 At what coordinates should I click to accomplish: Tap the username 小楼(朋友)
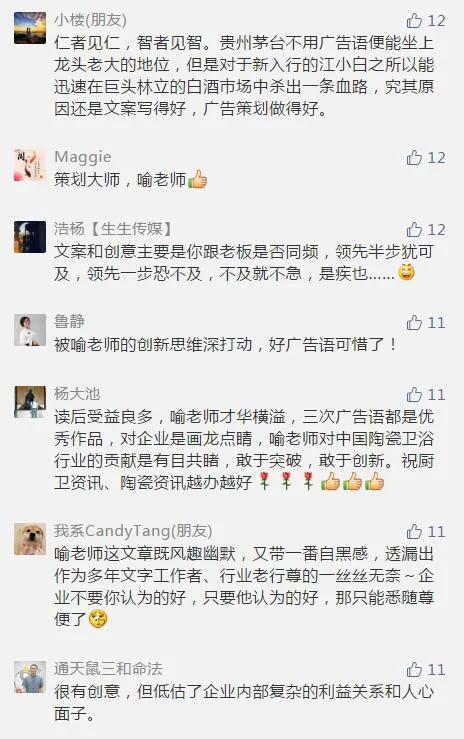point(90,20)
